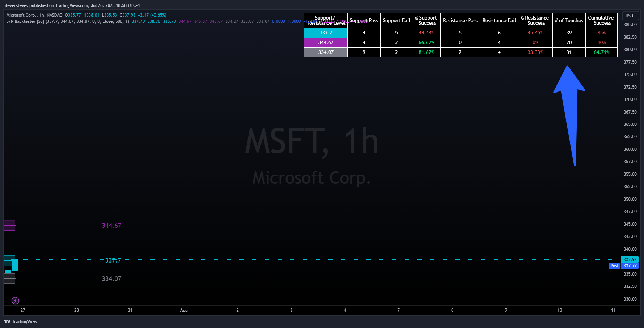644x328 pixels.
Task: Click the 39 touches value
Action: 569,33
